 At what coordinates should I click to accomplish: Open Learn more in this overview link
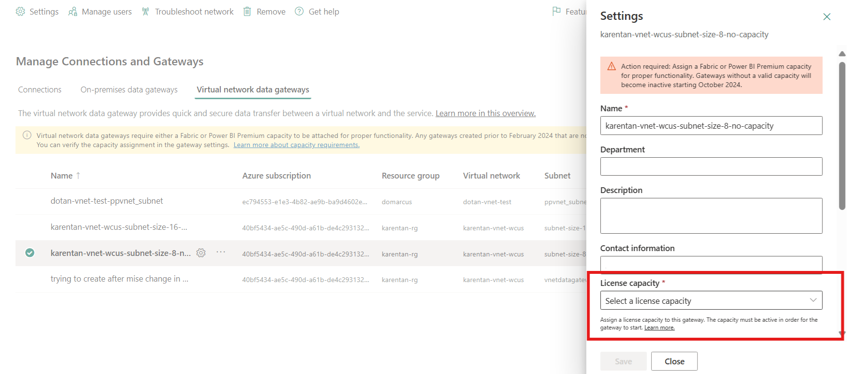pyautogui.click(x=485, y=113)
